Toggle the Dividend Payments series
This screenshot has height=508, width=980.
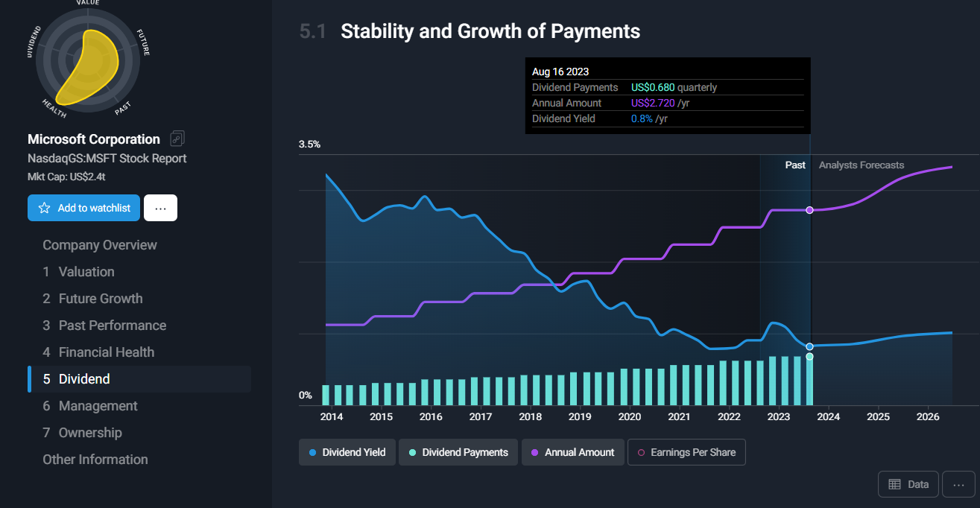pos(458,452)
